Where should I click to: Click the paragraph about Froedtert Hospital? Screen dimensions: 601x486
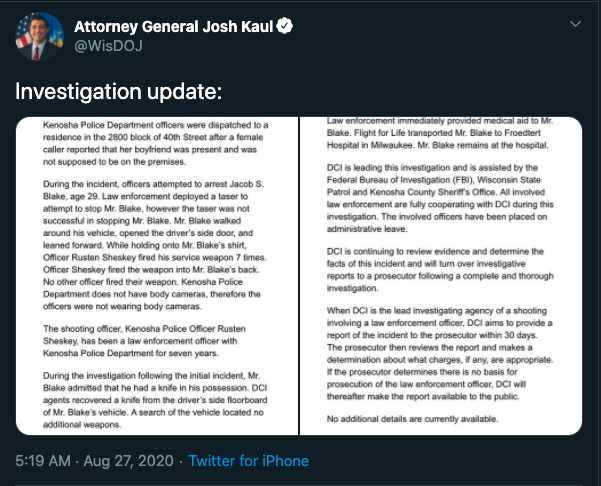tap(439, 133)
